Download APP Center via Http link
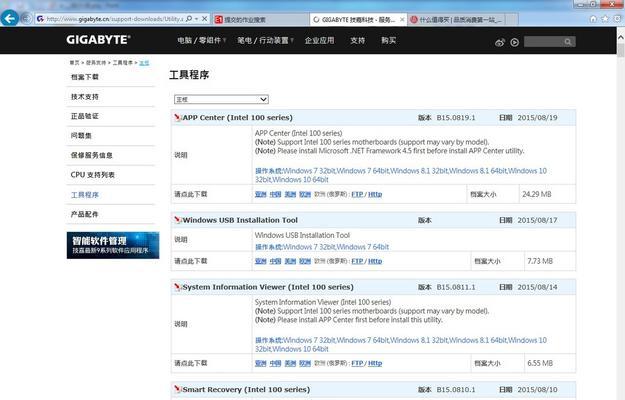The height and width of the screenshot is (400, 625). pyautogui.click(x=375, y=194)
